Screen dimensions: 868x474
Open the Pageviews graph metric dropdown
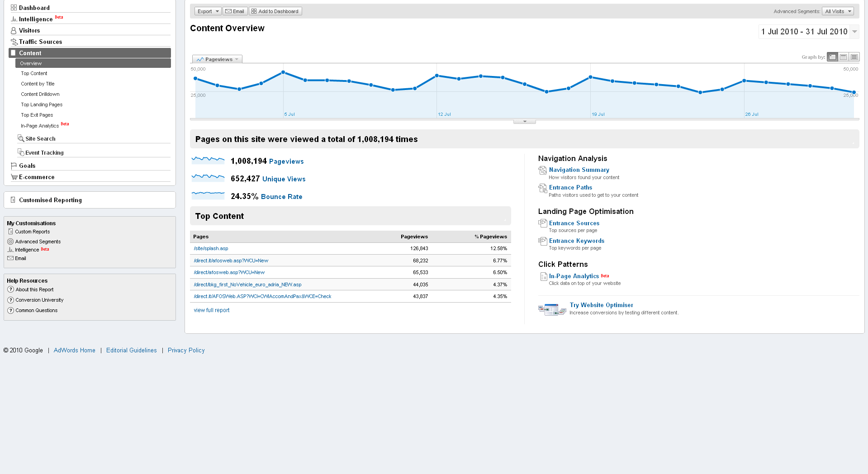pyautogui.click(x=218, y=59)
